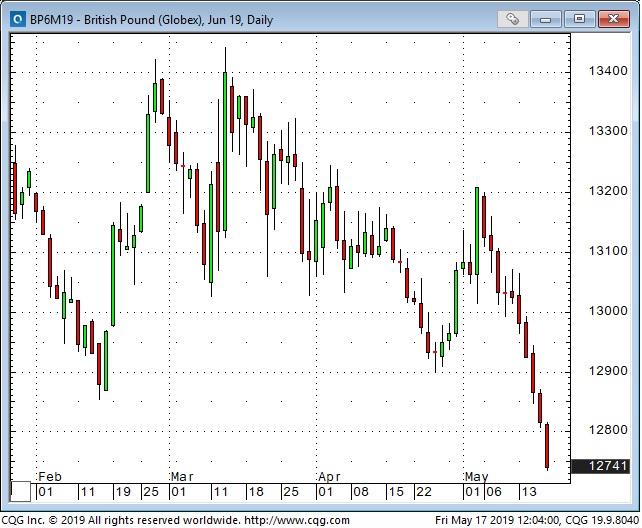
Task: Click the CQG chart icon in title bar
Action: pyautogui.click(x=18, y=19)
